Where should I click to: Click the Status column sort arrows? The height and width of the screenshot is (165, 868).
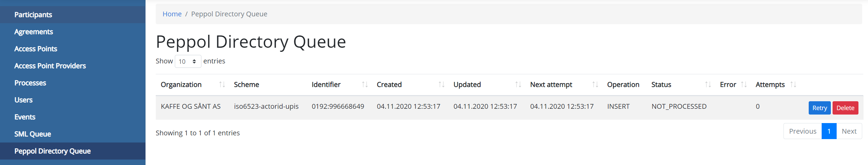(x=708, y=85)
